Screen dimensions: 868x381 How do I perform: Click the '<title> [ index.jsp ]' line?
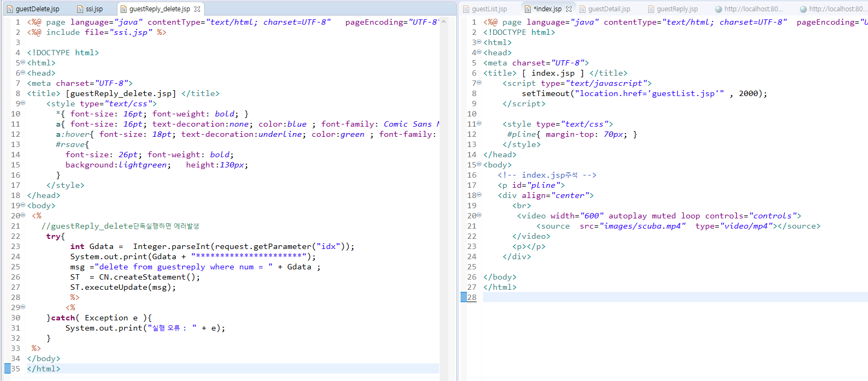click(x=555, y=73)
